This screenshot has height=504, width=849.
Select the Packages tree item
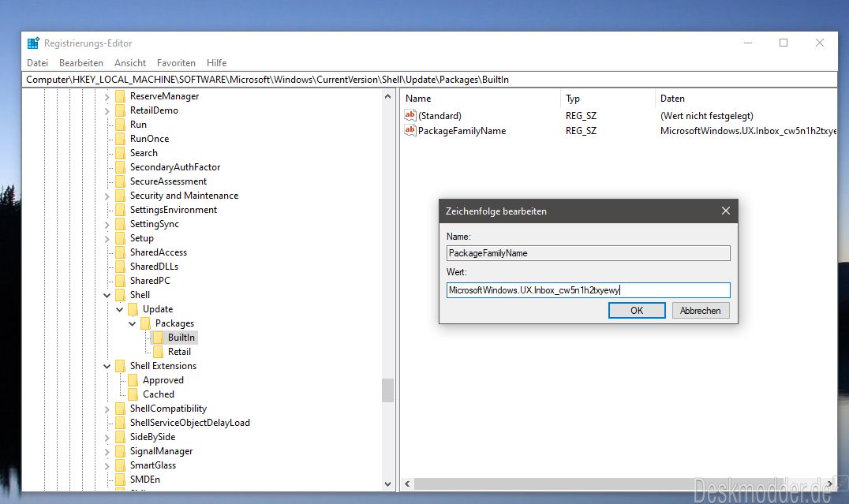(x=174, y=323)
